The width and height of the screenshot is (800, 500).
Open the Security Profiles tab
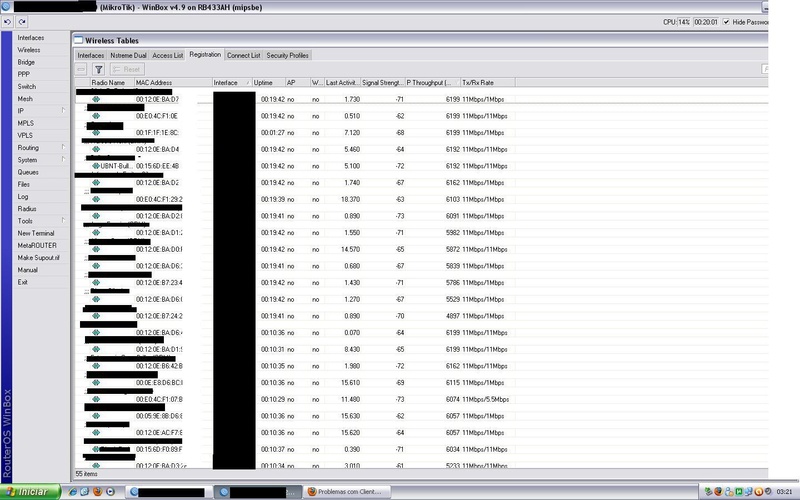point(287,55)
